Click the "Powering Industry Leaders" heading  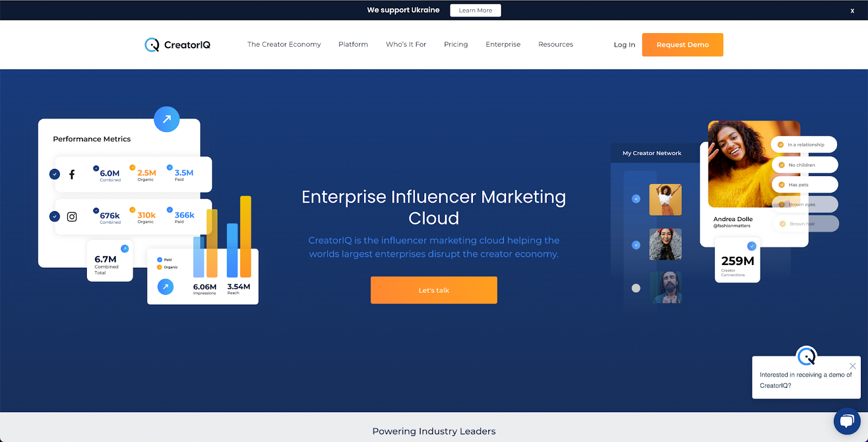pyautogui.click(x=434, y=431)
